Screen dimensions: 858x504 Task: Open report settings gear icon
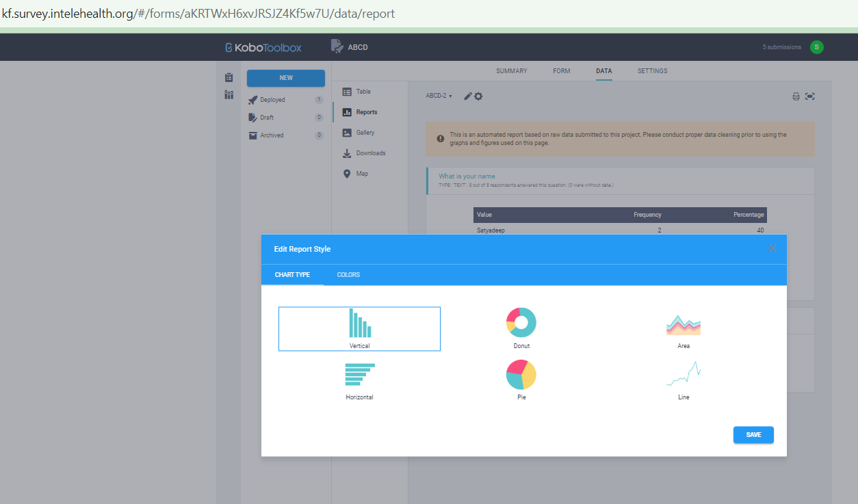(478, 96)
